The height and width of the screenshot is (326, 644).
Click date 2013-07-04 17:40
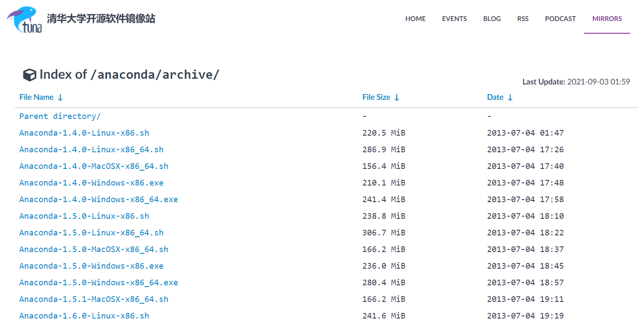525,166
